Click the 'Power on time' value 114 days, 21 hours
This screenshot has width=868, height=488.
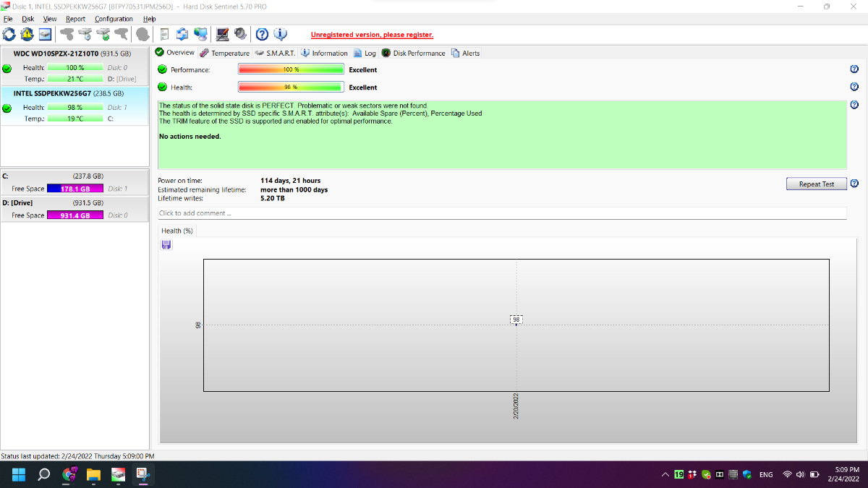tap(290, 181)
